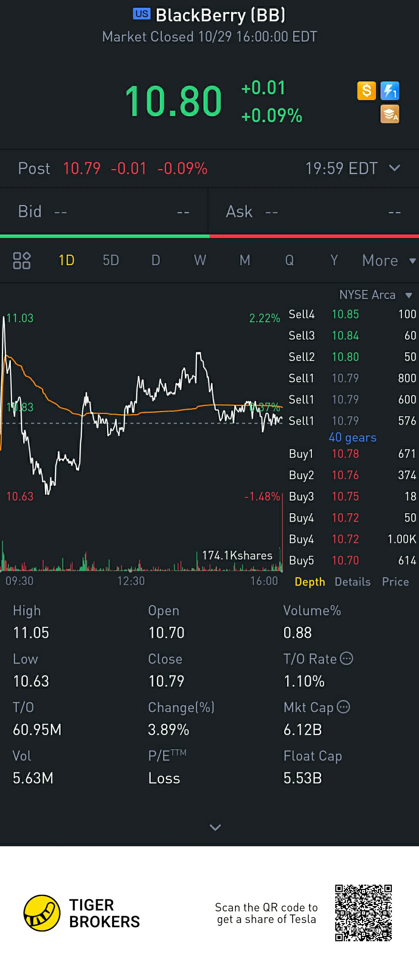419x980 pixels.
Task: Tap the Float Cap value 5.53B
Action: (303, 778)
